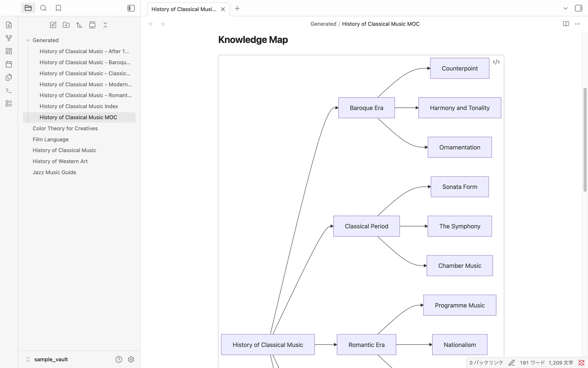Switch to the bookmarks sidebar tab
This screenshot has width=588, height=368.
coord(58,8)
